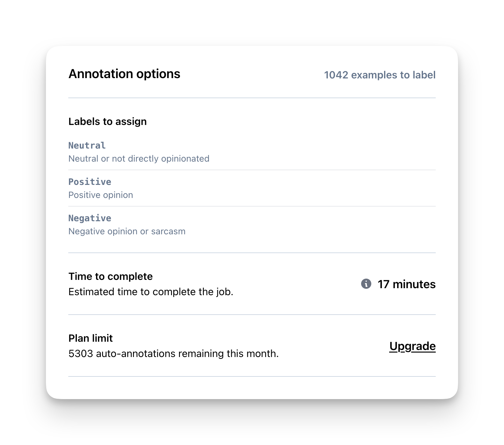504x445 pixels.
Task: Click the 'Positive opinion' description text
Action: point(101,195)
